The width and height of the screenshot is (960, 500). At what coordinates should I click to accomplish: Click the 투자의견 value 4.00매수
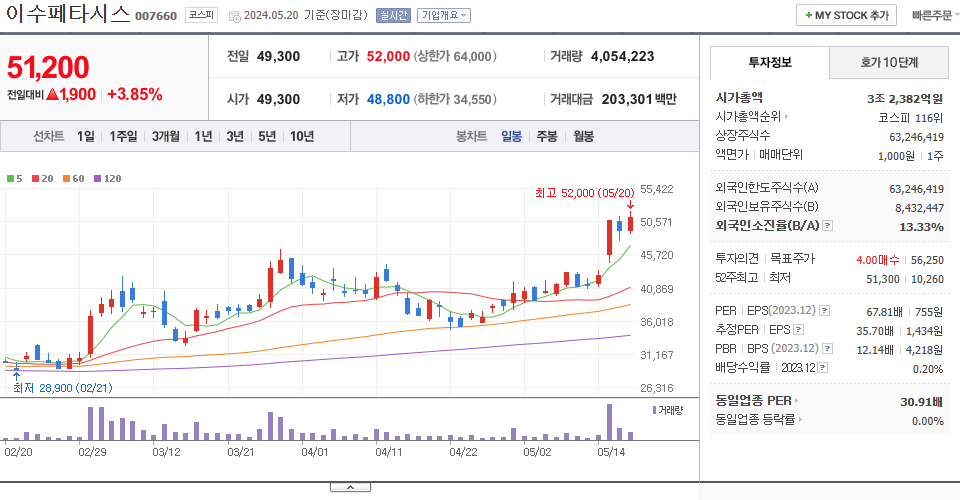tap(878, 260)
